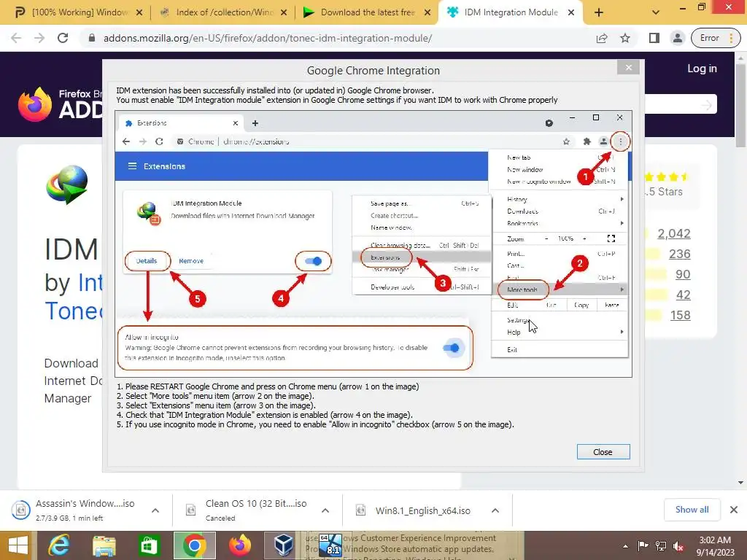Click the browser forward arrow
This screenshot has width=747, height=560.
[39, 38]
